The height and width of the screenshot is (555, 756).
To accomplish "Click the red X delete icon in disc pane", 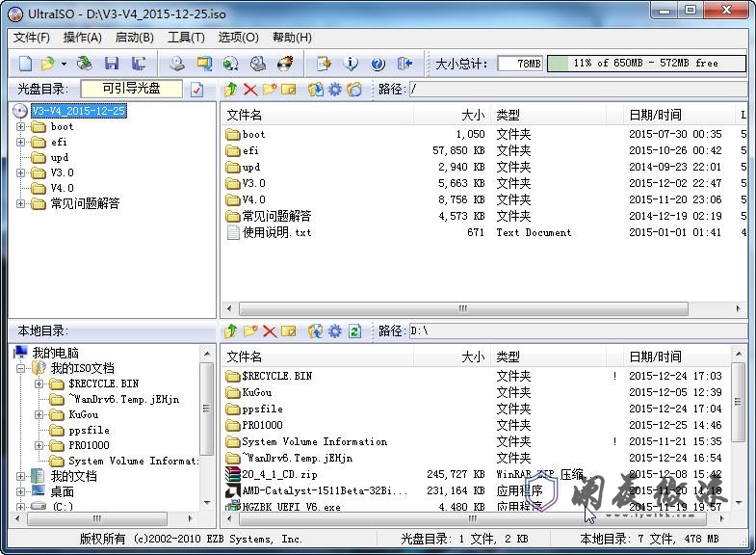I will 250,90.
